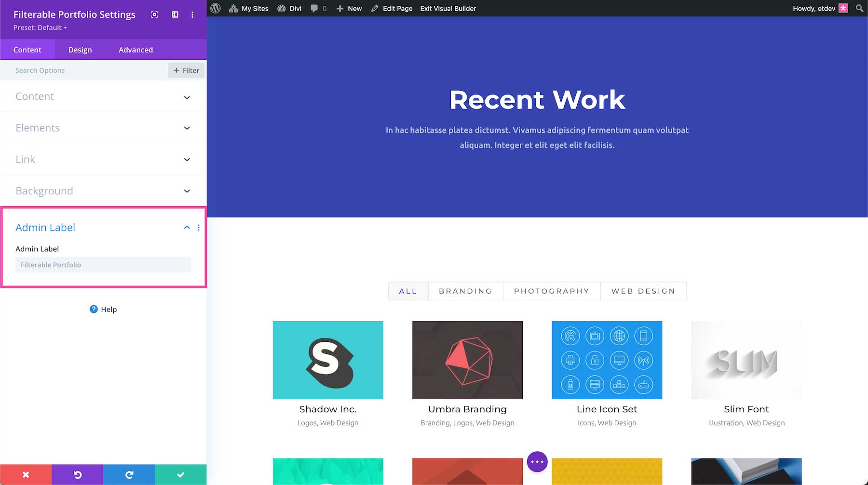Click Exit Visual Builder in the admin bar

448,8
